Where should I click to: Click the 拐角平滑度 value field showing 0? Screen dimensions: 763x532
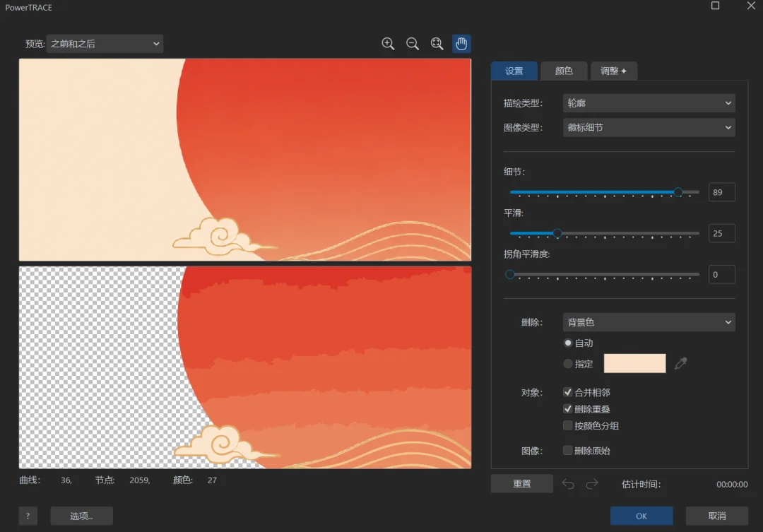pyautogui.click(x=721, y=275)
